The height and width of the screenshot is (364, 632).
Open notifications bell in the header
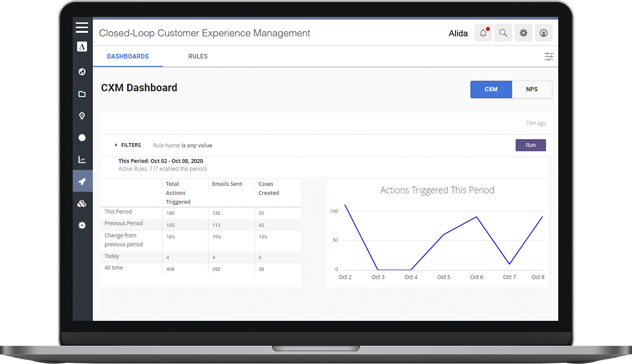pos(483,33)
